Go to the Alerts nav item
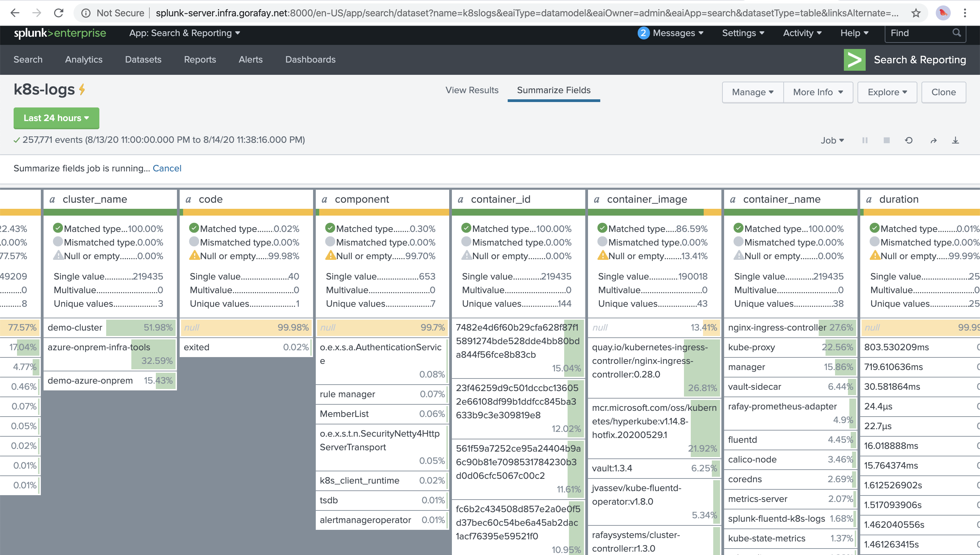 (250, 60)
